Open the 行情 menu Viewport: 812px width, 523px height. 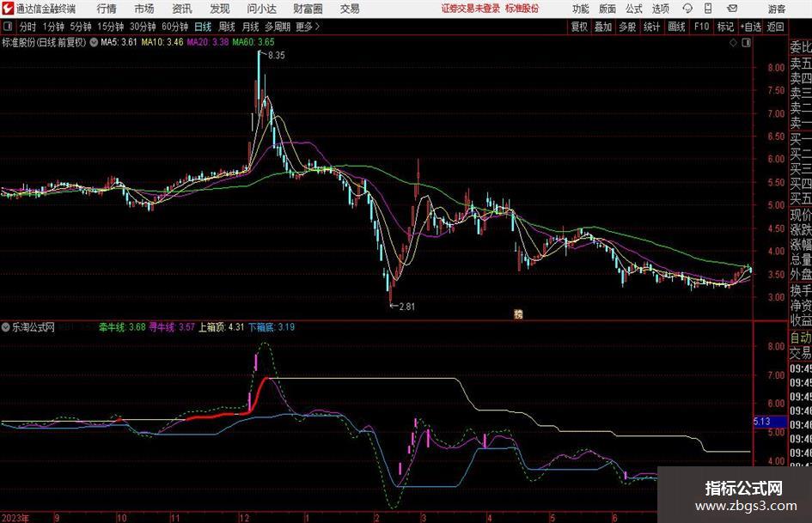coord(107,9)
